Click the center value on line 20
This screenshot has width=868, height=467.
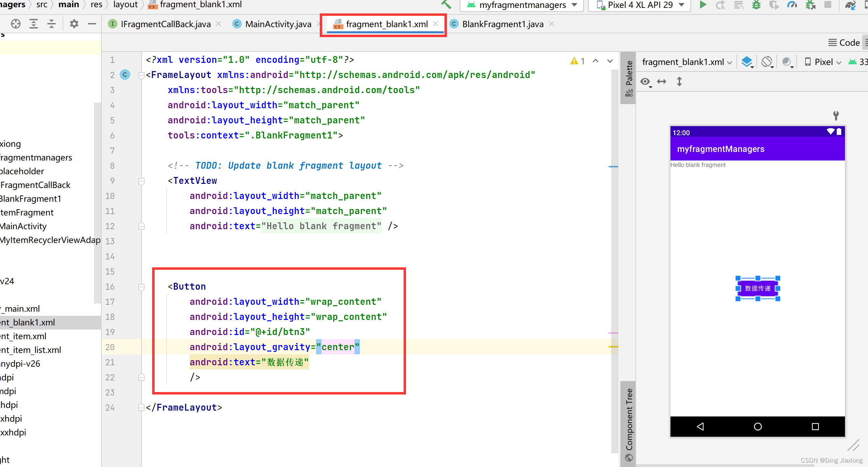point(338,347)
